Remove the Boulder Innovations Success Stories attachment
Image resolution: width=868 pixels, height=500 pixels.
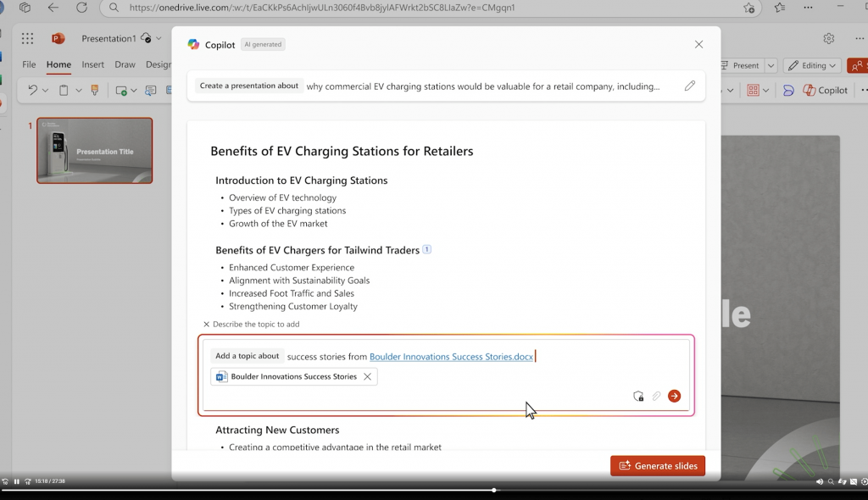(367, 376)
